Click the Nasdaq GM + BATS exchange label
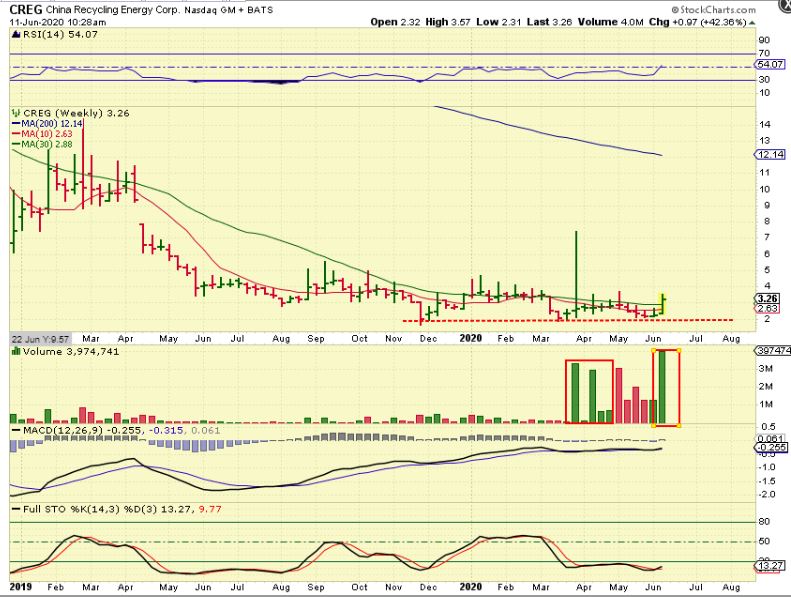Screen dimensions: 791x597 tap(228, 10)
